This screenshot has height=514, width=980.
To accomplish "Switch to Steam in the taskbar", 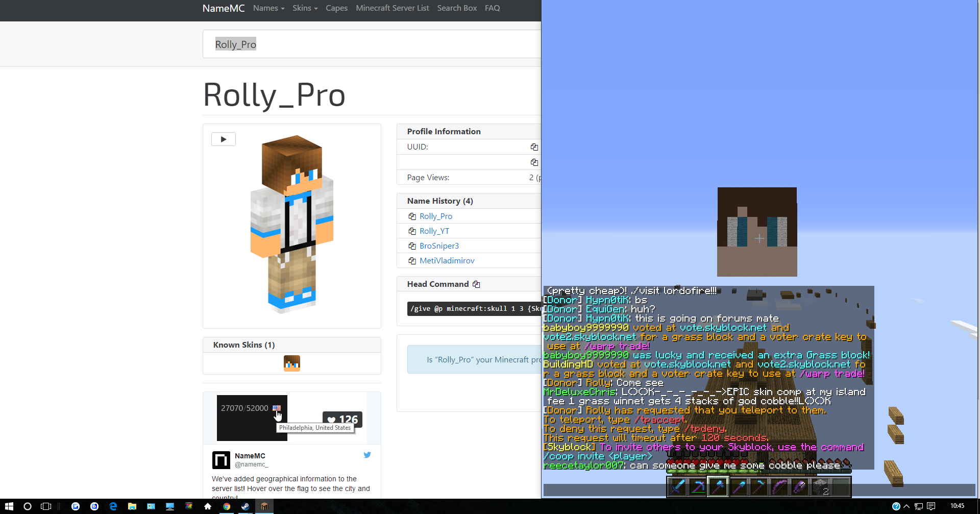I will 246,506.
